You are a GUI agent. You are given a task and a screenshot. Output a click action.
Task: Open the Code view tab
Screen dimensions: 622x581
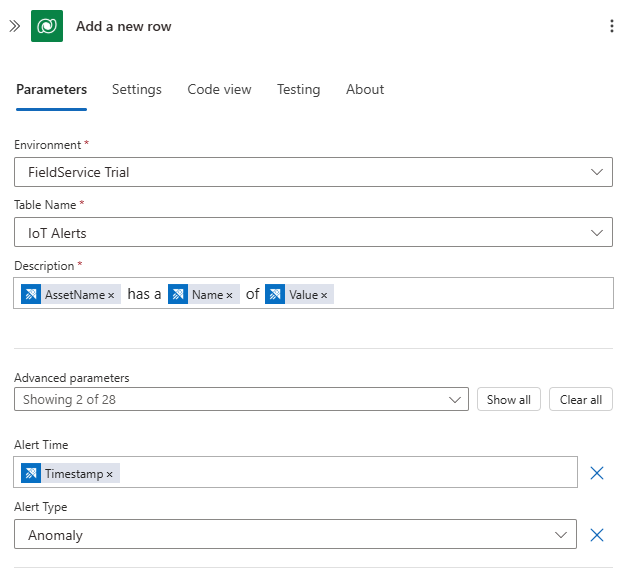coord(219,90)
